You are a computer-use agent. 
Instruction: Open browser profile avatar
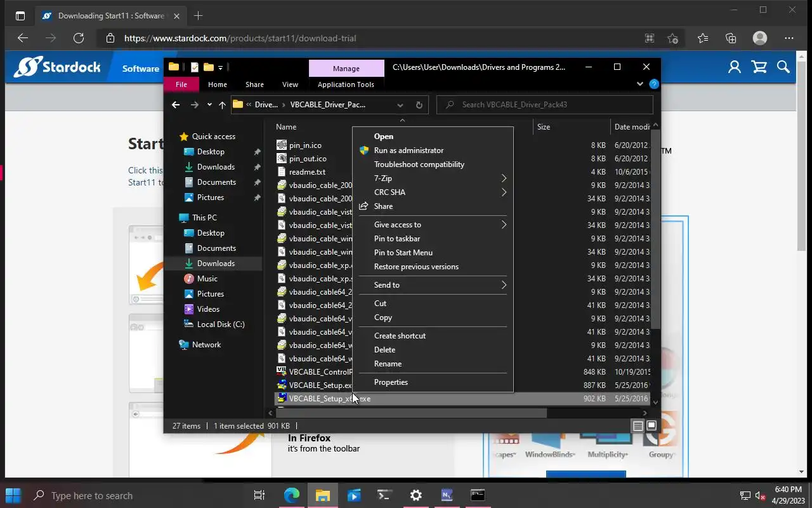click(760, 38)
